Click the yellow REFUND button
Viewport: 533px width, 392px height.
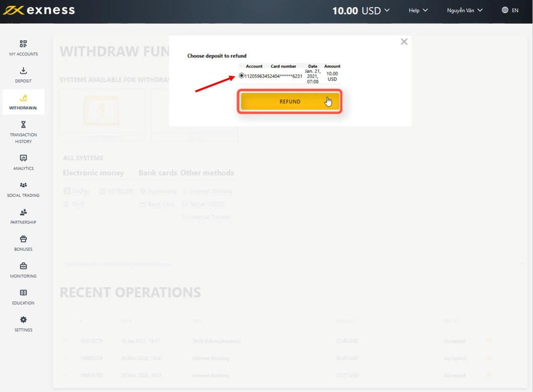290,101
